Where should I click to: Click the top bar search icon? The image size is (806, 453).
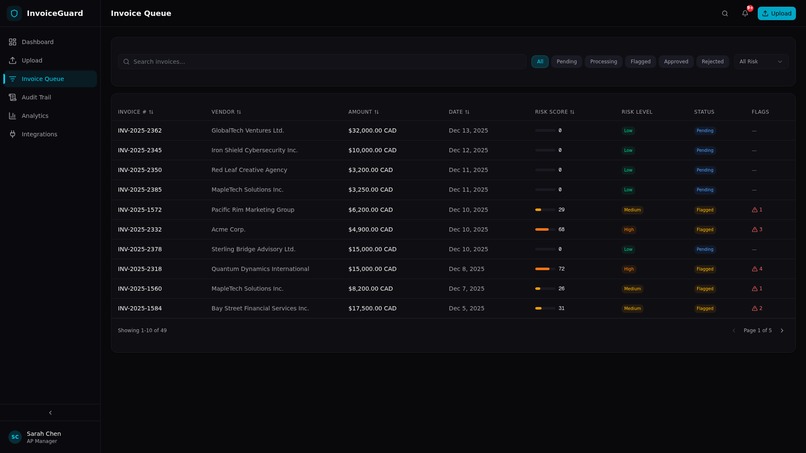pyautogui.click(x=725, y=13)
